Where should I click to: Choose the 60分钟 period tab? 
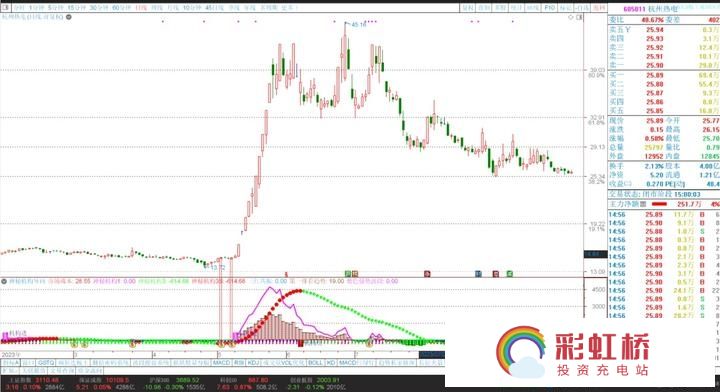121,8
